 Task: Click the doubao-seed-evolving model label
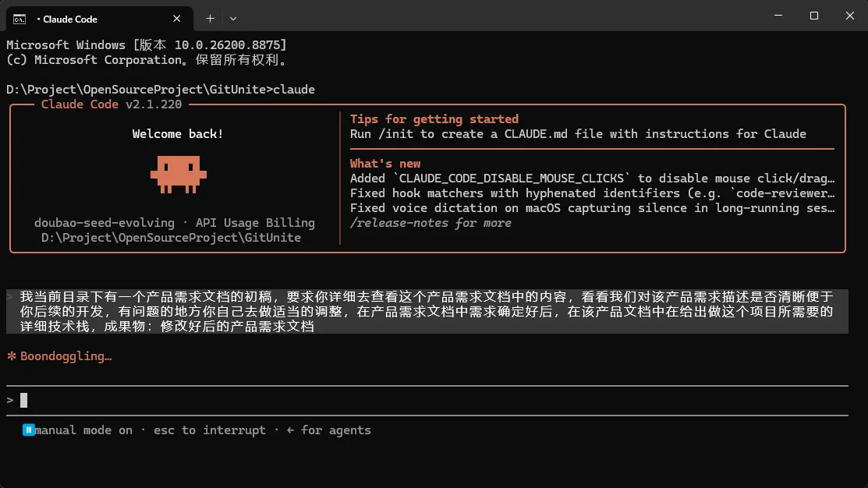[x=104, y=223]
